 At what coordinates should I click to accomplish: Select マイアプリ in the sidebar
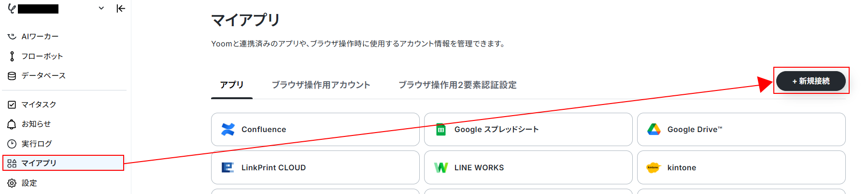[x=64, y=163]
